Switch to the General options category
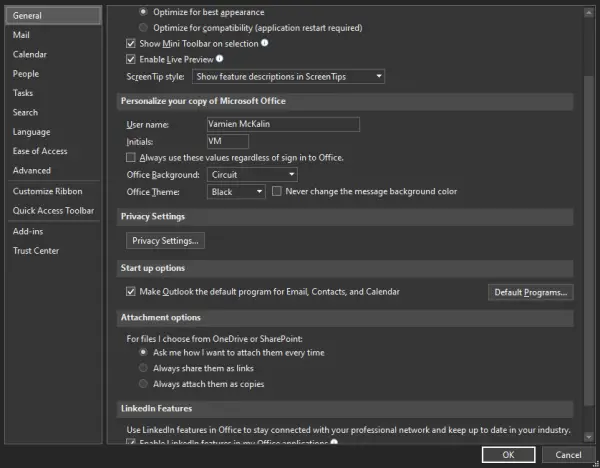Viewport: 600px width, 468px height. (x=53, y=16)
